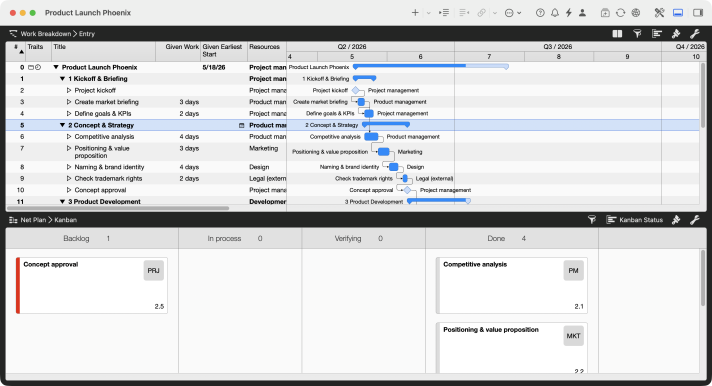Toggle the right sidebar visibility button
This screenshot has height=386, width=712.
click(x=698, y=13)
